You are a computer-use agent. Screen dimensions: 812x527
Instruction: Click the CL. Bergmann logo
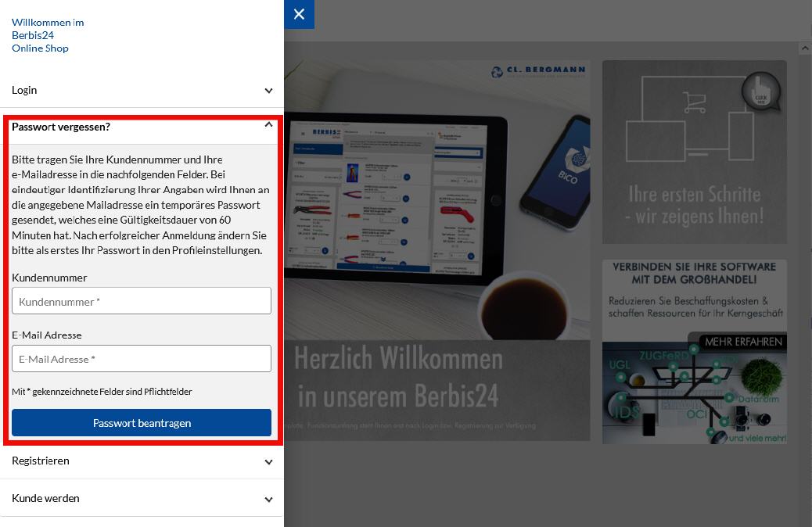[x=538, y=71]
